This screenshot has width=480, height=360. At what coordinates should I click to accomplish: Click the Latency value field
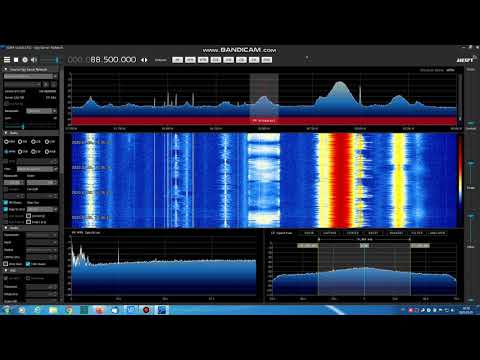[42, 257]
